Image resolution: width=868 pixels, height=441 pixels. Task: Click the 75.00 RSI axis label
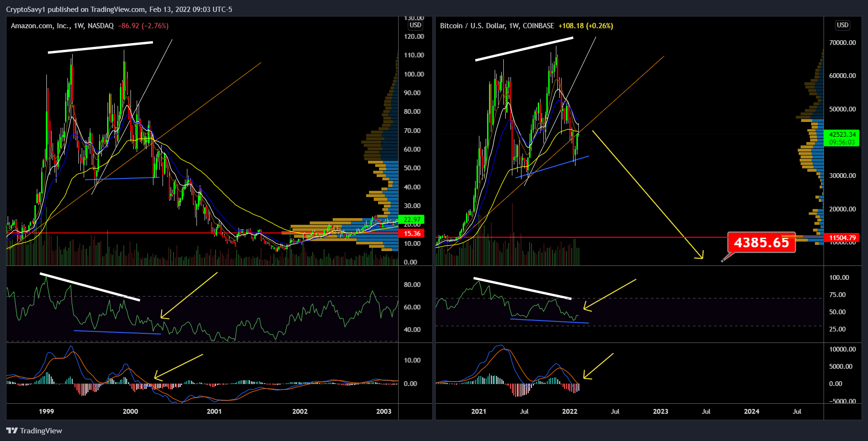837,295
